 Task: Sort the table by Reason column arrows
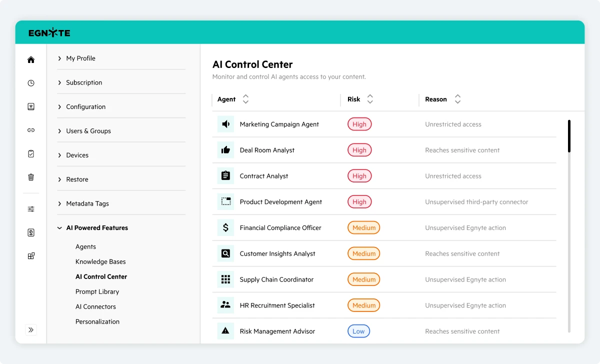point(457,99)
